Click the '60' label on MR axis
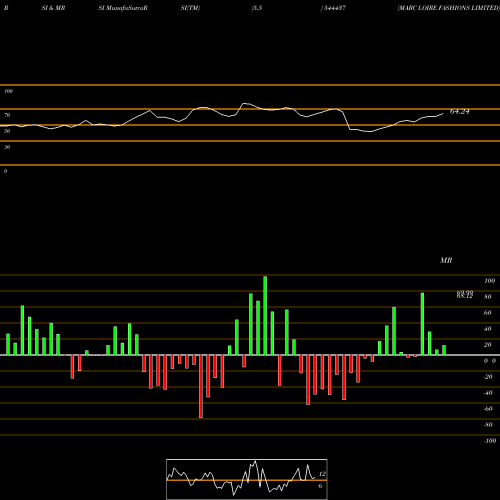The image size is (500, 500). (488, 313)
